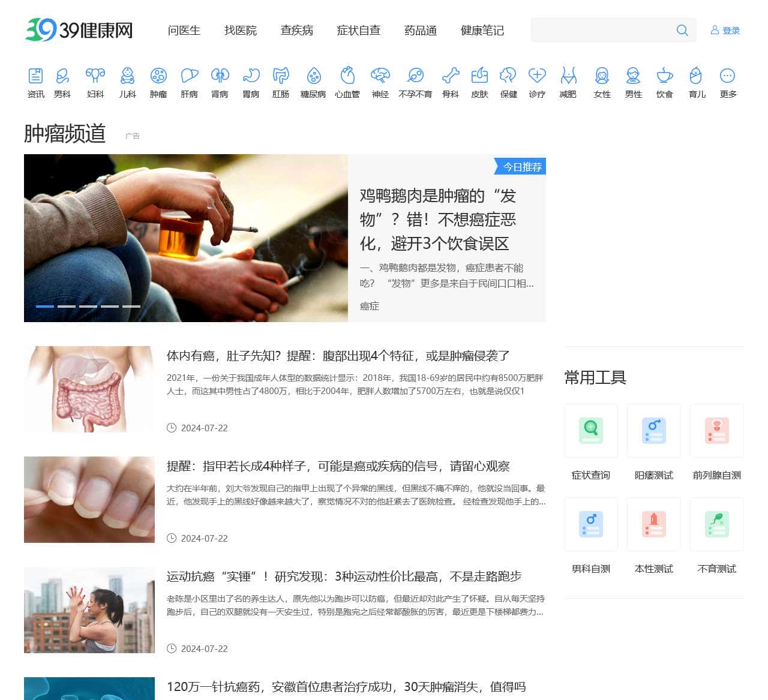Open article 体内有癌，肚子先知
The width and height of the screenshot is (768, 700).
(338, 356)
